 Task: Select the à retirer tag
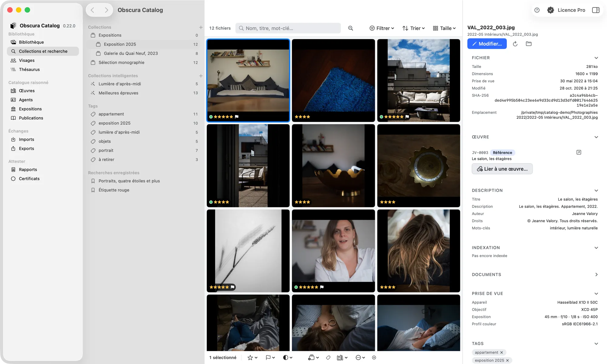coord(144,160)
